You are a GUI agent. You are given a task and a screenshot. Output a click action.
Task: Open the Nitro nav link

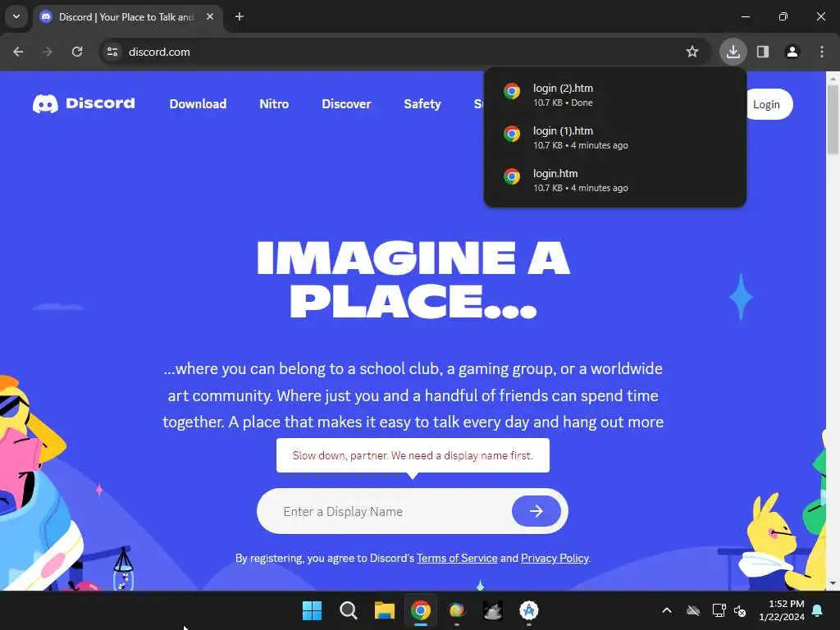(x=274, y=104)
